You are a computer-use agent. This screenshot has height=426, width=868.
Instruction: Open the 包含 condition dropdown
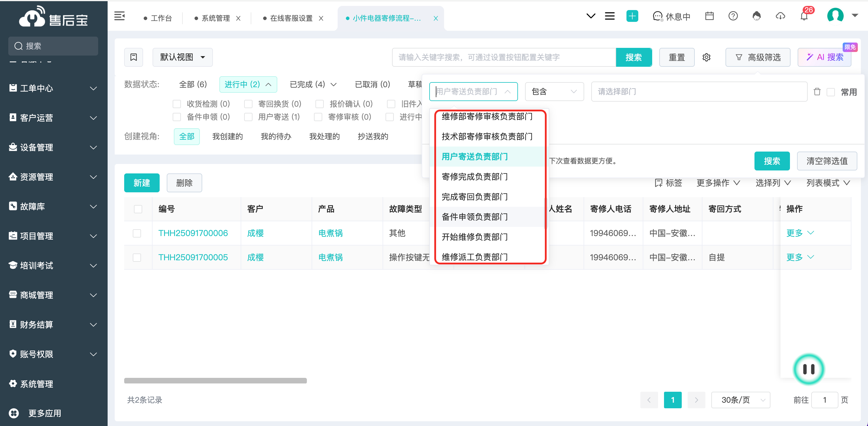click(554, 92)
